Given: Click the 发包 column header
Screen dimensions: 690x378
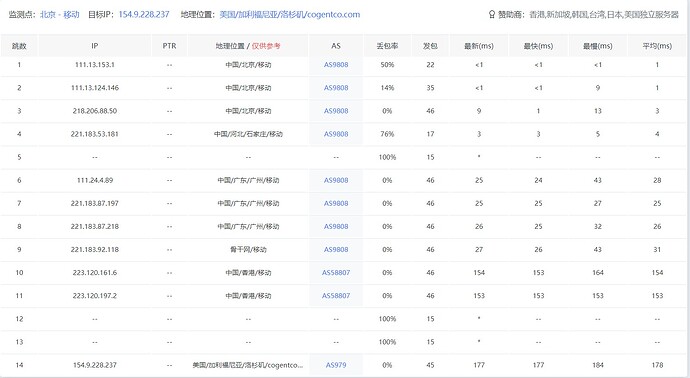Looking at the screenshot, I should [430, 46].
